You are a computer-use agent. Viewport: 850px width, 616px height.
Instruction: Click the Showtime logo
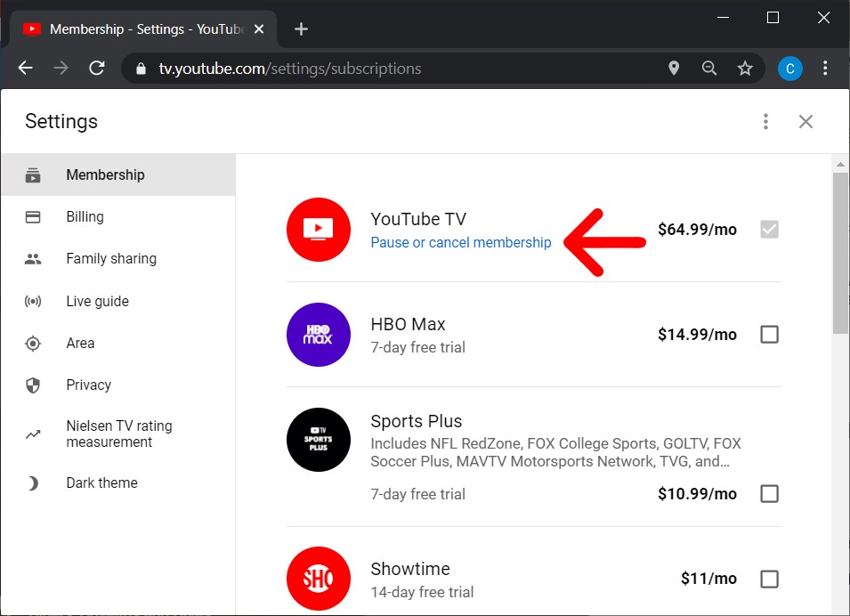click(319, 578)
